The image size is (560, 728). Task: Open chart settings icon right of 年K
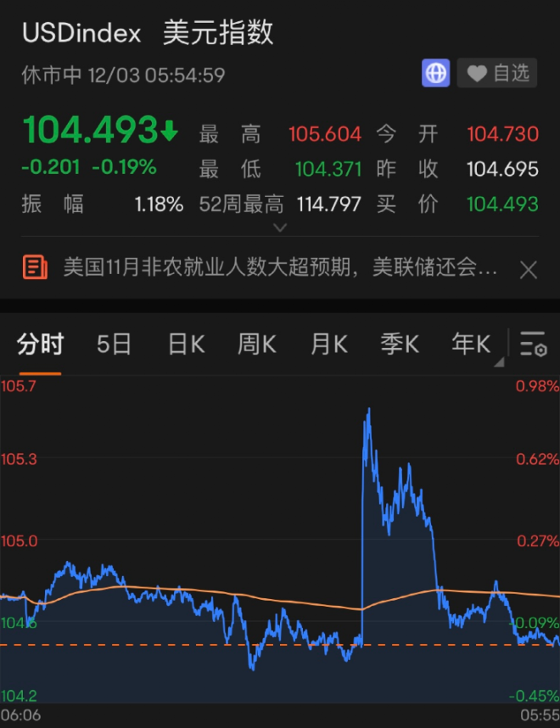pos(534,344)
